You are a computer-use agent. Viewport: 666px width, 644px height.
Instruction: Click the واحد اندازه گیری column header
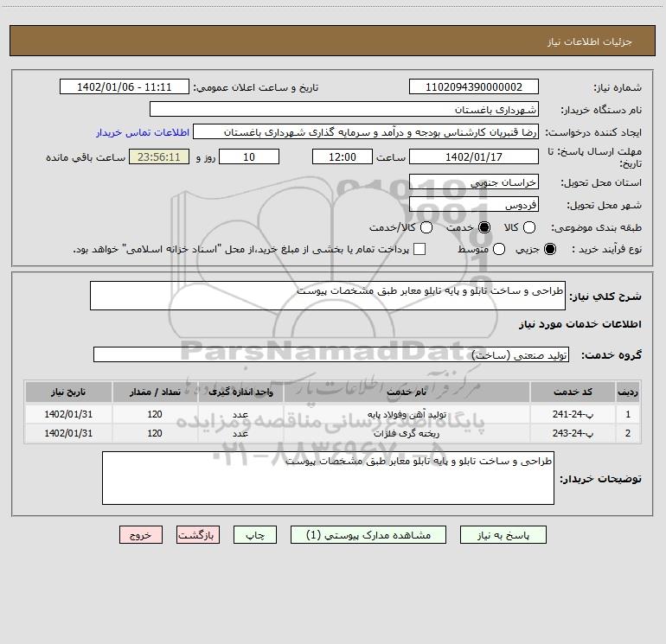click(x=240, y=392)
